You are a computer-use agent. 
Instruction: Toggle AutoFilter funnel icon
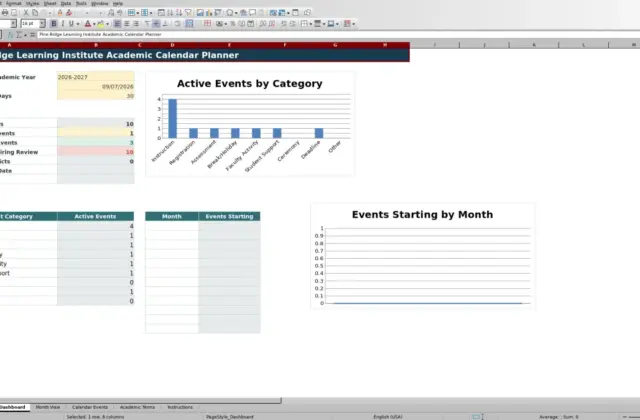point(188,13)
